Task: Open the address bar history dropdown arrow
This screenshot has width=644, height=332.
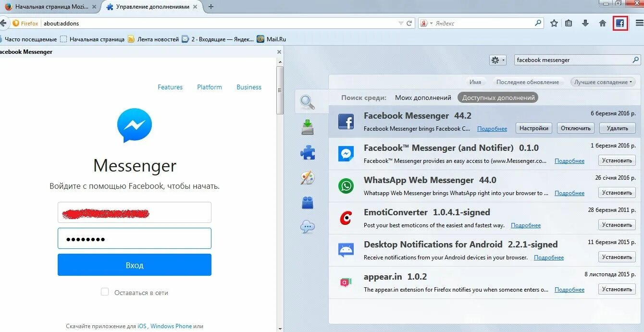Action: pyautogui.click(x=401, y=23)
